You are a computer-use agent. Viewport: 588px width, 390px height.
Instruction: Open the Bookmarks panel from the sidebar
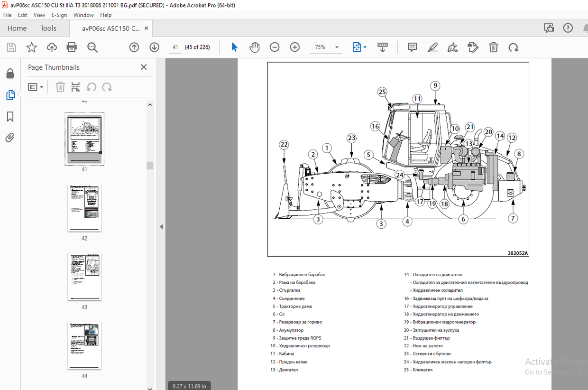pyautogui.click(x=10, y=117)
